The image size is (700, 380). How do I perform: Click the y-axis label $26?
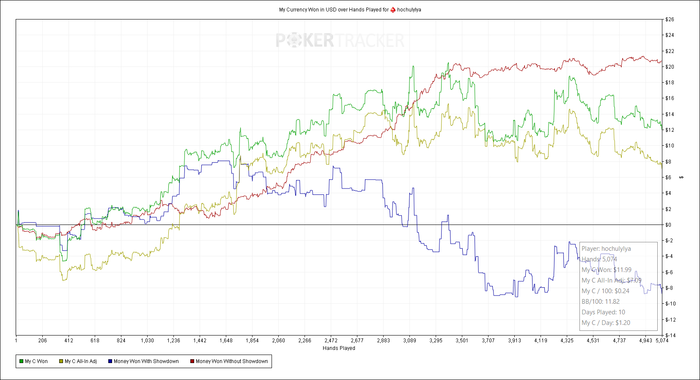click(670, 20)
